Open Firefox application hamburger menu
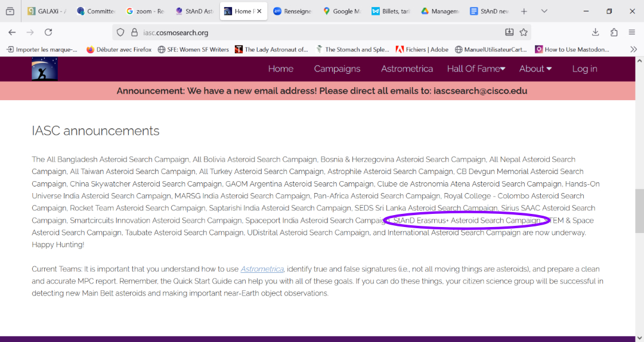 632,32
